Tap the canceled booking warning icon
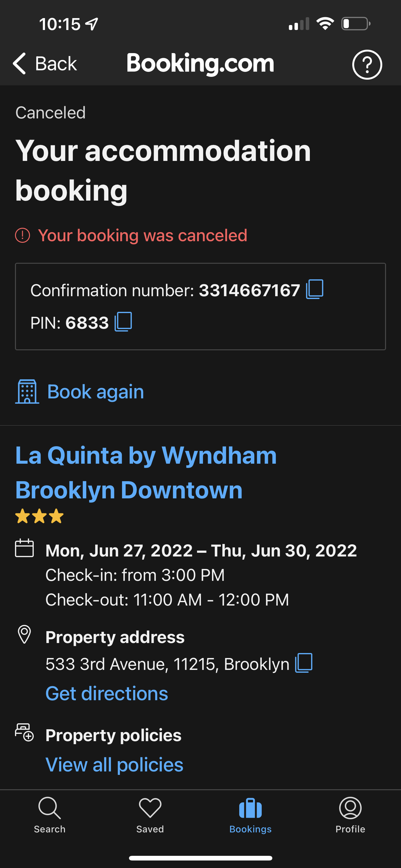This screenshot has width=401, height=868. click(22, 235)
